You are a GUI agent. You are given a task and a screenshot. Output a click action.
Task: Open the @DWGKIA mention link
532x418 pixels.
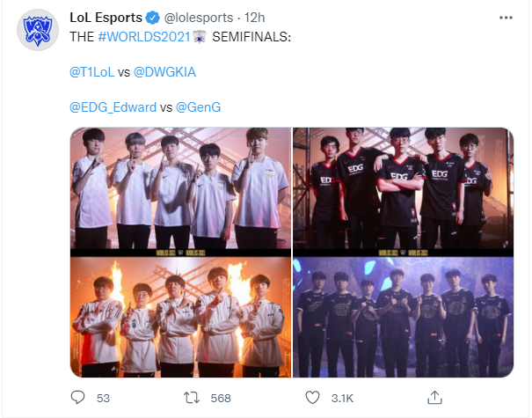pyautogui.click(x=165, y=72)
